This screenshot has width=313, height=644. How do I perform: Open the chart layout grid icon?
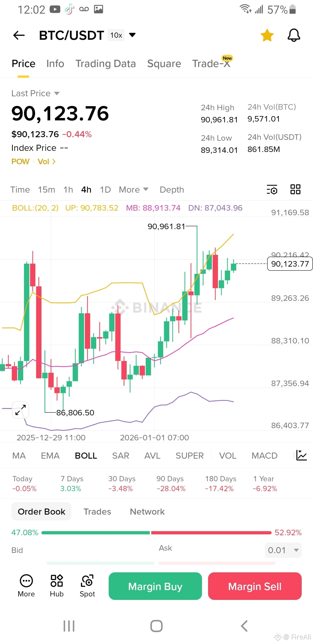coord(295,189)
